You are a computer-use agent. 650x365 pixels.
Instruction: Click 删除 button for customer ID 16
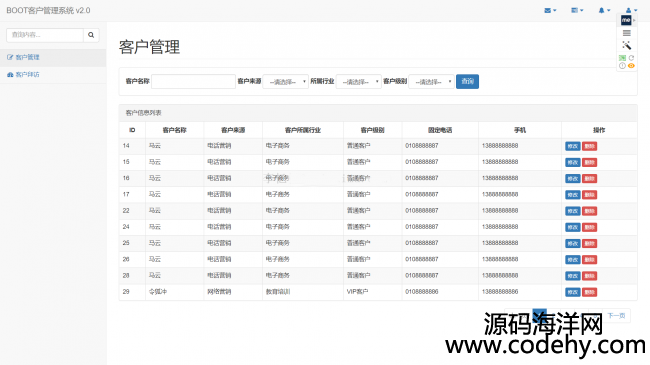pyautogui.click(x=589, y=178)
